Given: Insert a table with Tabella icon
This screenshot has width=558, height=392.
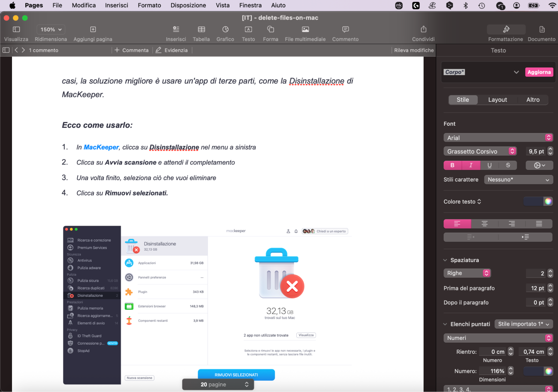Looking at the screenshot, I should (201, 29).
